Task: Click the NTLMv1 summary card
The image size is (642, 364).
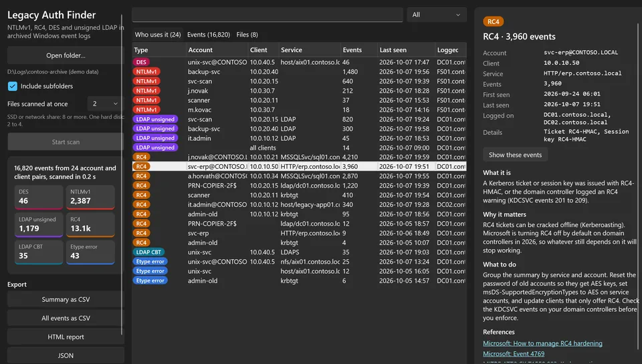Action: click(90, 197)
